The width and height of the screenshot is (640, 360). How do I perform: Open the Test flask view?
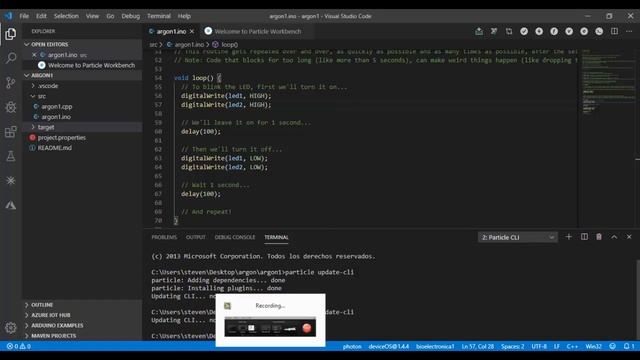click(11, 156)
